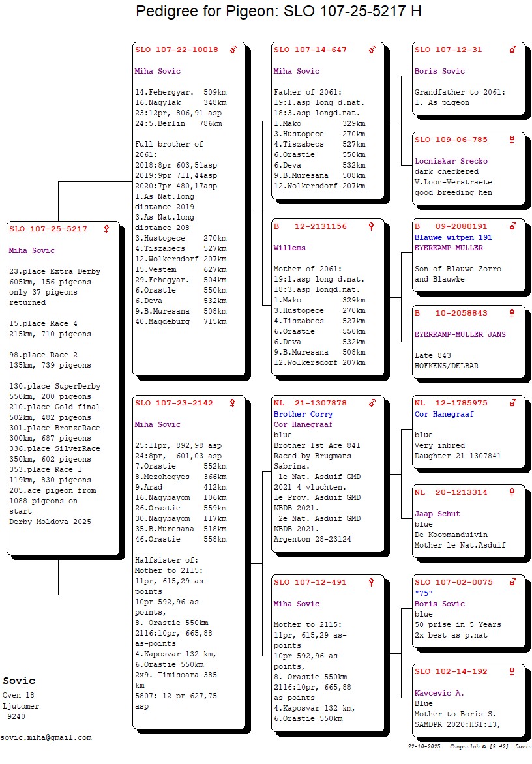The image size is (532, 764).
Task: Click the Kavcevic A. owner name
Action: tap(439, 693)
